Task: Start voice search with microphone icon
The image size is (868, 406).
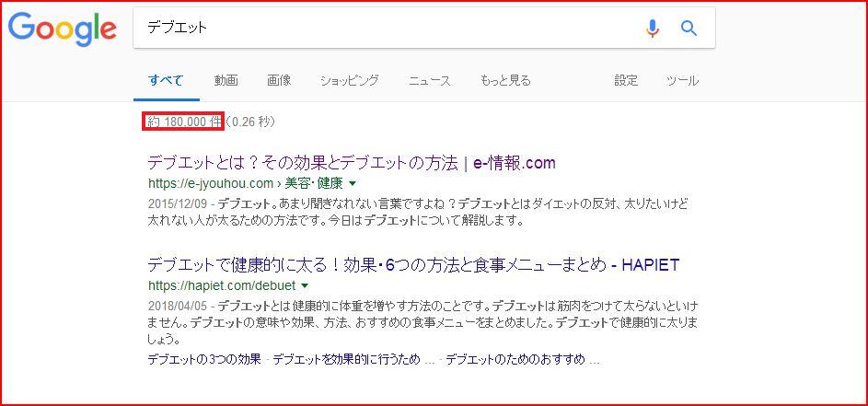Action: tap(653, 28)
